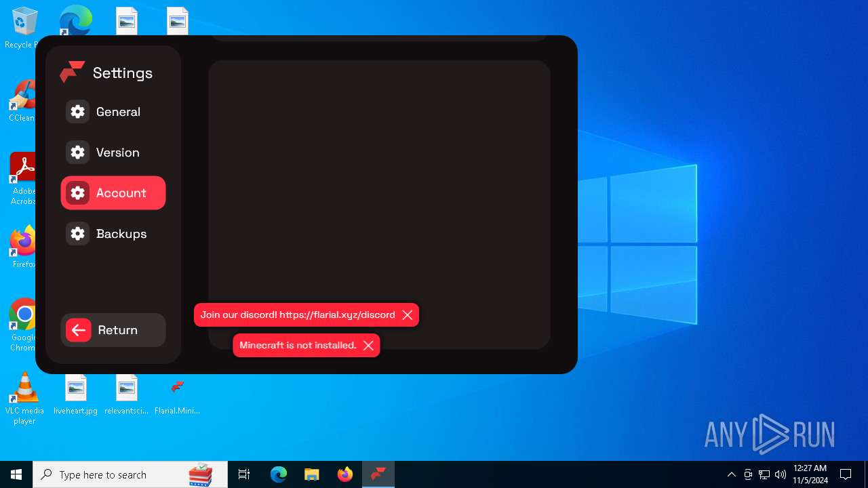Open File Explorer from the taskbar
Screen dimensions: 868x488
click(312, 474)
